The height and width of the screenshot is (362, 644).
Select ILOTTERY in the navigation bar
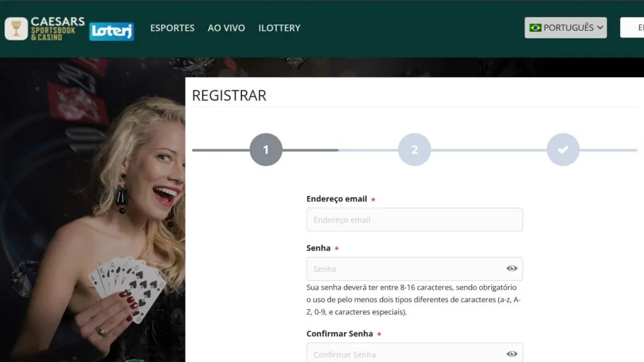coord(279,28)
